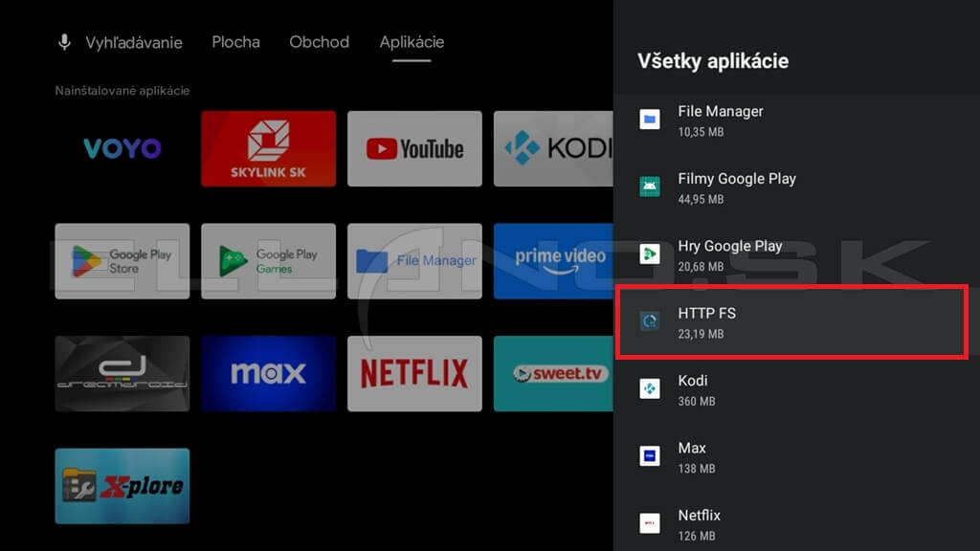Launch the Skylink SK app tile
This screenshot has height=551, width=980.
[x=268, y=148]
